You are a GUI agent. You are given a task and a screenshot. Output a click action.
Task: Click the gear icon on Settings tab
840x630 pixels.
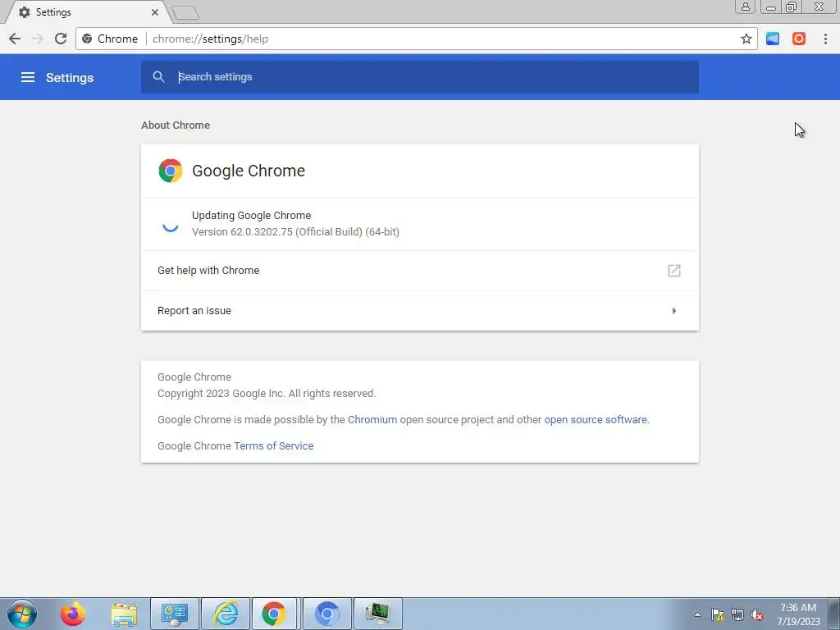click(x=24, y=11)
